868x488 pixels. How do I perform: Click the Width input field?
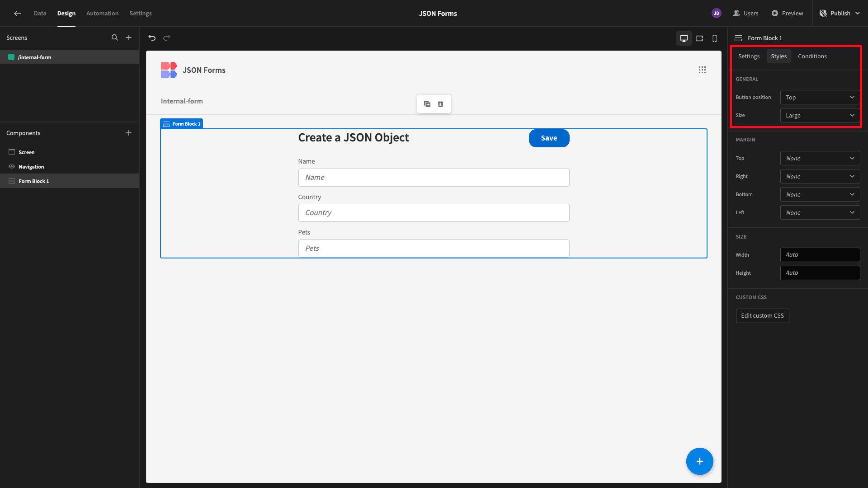[x=820, y=255]
